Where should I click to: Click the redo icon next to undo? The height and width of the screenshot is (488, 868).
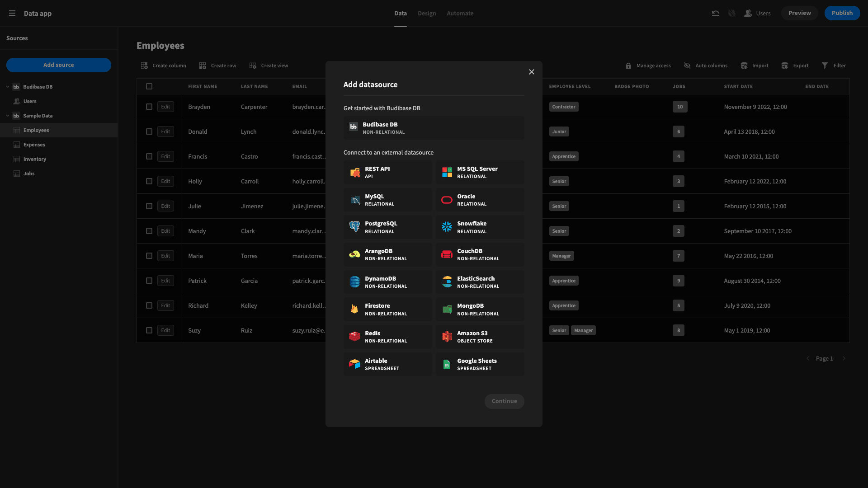tap(731, 13)
